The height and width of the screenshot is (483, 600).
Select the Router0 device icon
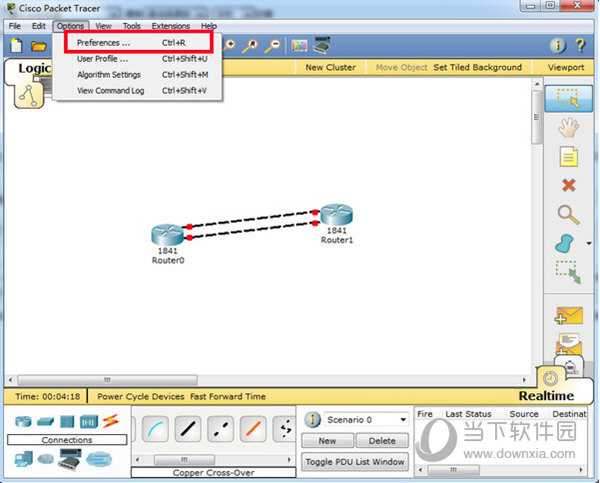click(x=167, y=235)
